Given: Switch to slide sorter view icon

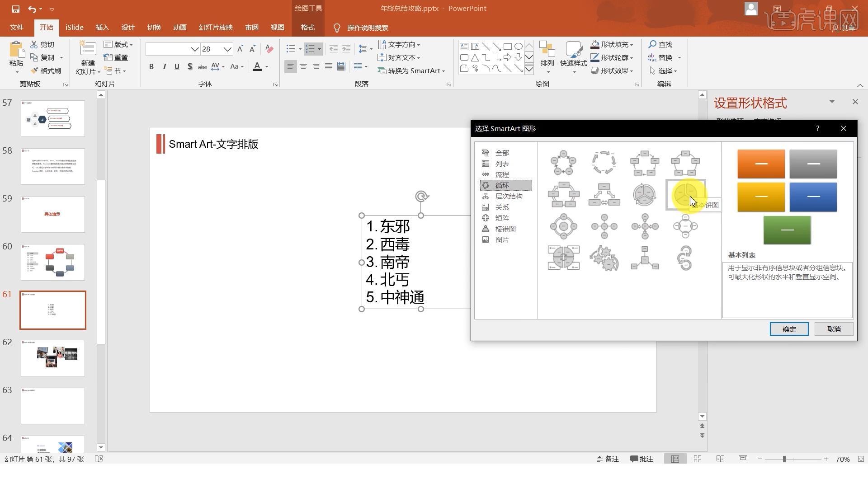Looking at the screenshot, I should (x=698, y=459).
